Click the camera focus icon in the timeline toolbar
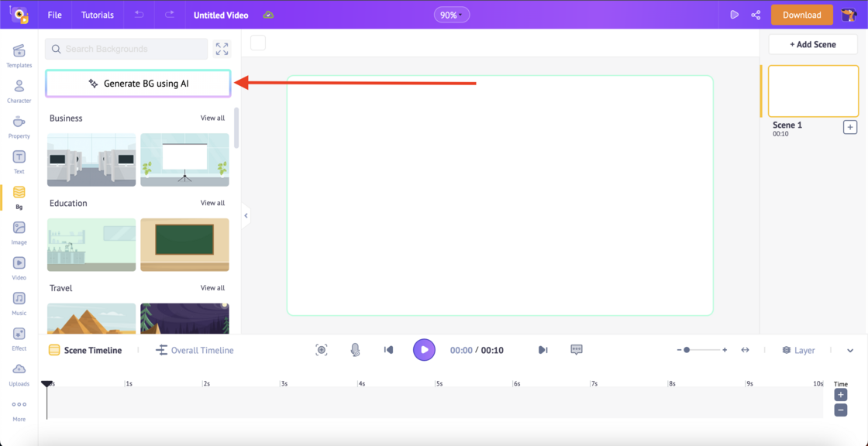The height and width of the screenshot is (446, 868). pos(321,349)
